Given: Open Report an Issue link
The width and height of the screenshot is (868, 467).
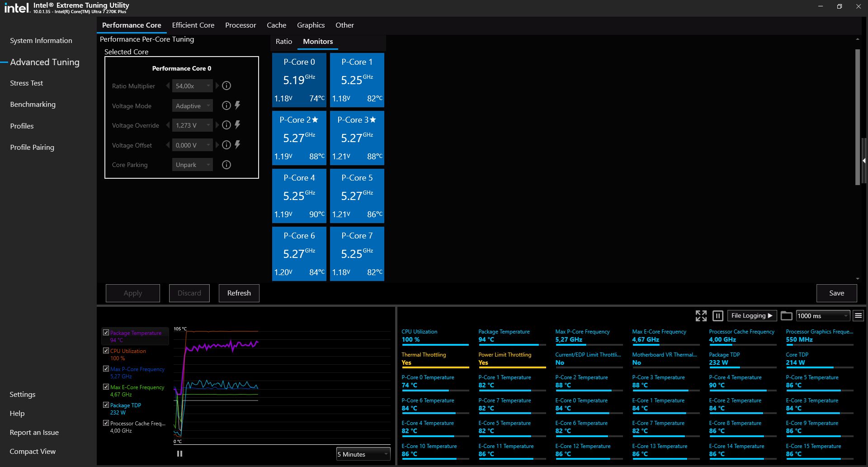Looking at the screenshot, I should pyautogui.click(x=34, y=432).
